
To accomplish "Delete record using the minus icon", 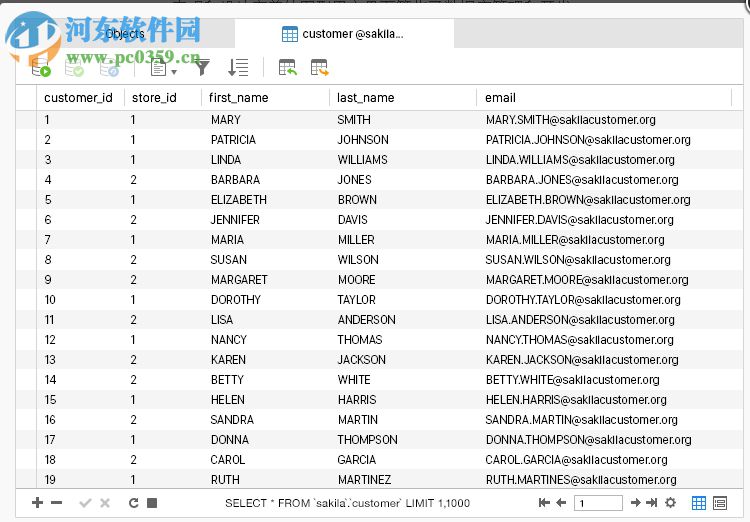I will coord(56,502).
